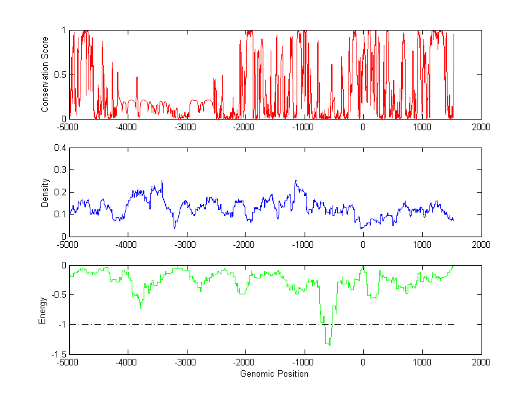532x398 pixels.
Task: Select the -1.5 tick label on Energy axis
Action: point(57,354)
